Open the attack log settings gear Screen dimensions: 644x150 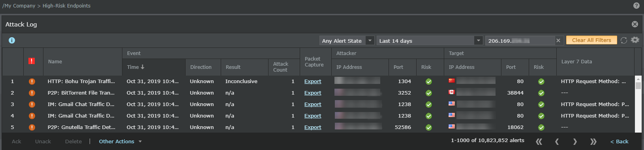coord(635,40)
